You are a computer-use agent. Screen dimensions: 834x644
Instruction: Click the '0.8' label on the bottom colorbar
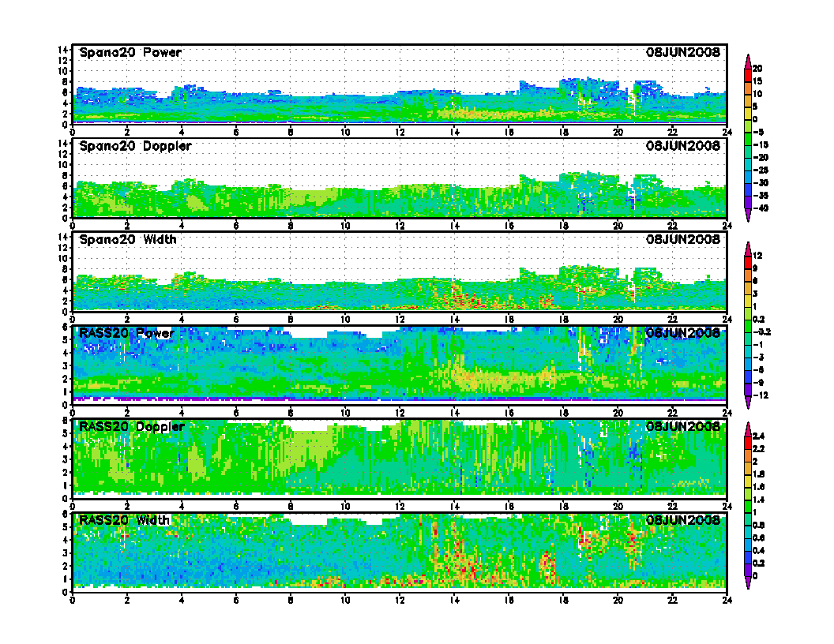coord(759,525)
